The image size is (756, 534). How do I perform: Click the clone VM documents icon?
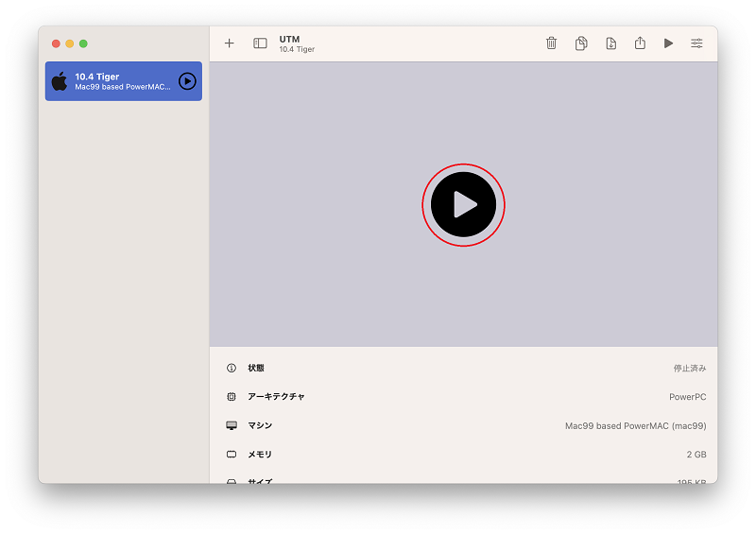coord(581,43)
